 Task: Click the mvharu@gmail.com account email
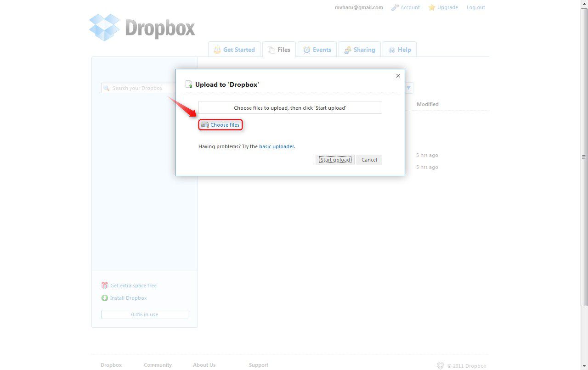(359, 7)
